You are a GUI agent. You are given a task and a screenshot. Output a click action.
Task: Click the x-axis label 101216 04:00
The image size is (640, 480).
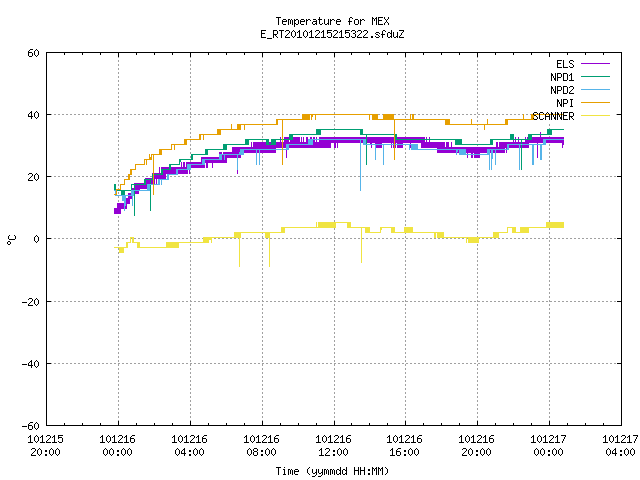189,446
